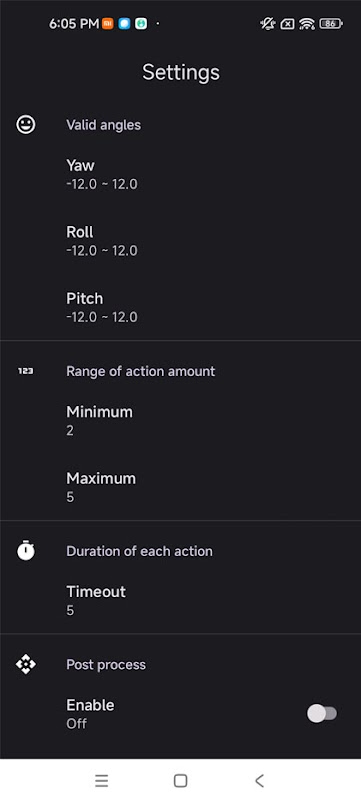Tap the muted bell status icon

[x=268, y=23]
